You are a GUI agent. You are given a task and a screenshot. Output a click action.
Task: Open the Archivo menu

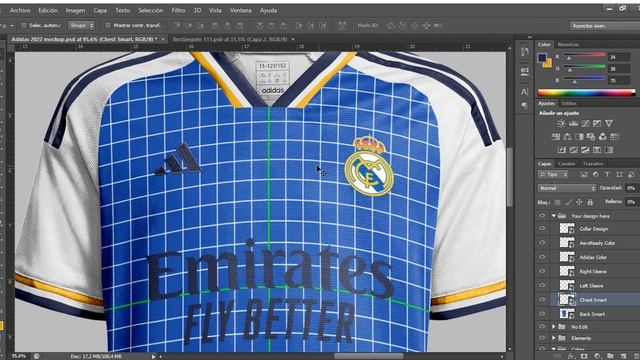20,10
